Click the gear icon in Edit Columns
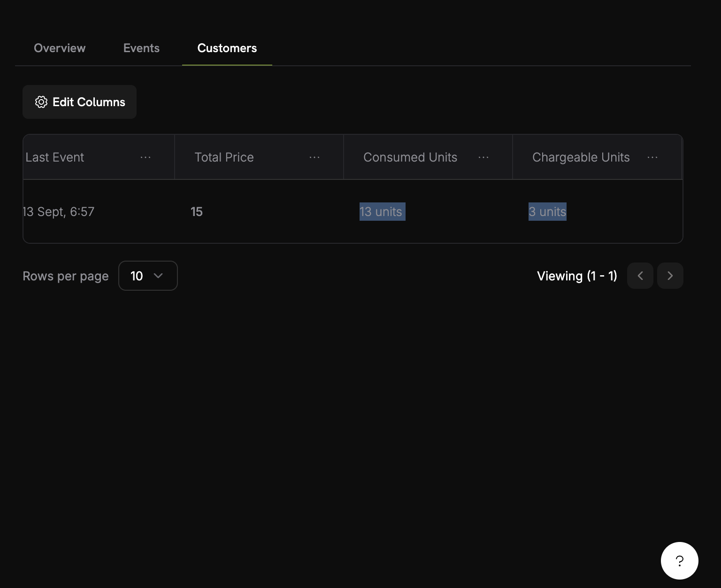Screen dimensions: 721x588 coord(41,102)
